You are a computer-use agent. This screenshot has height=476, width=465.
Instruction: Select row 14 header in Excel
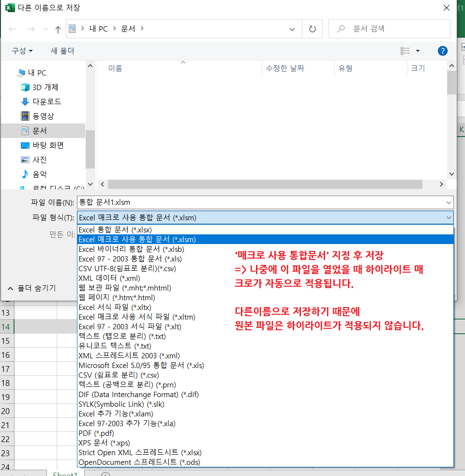(7, 327)
